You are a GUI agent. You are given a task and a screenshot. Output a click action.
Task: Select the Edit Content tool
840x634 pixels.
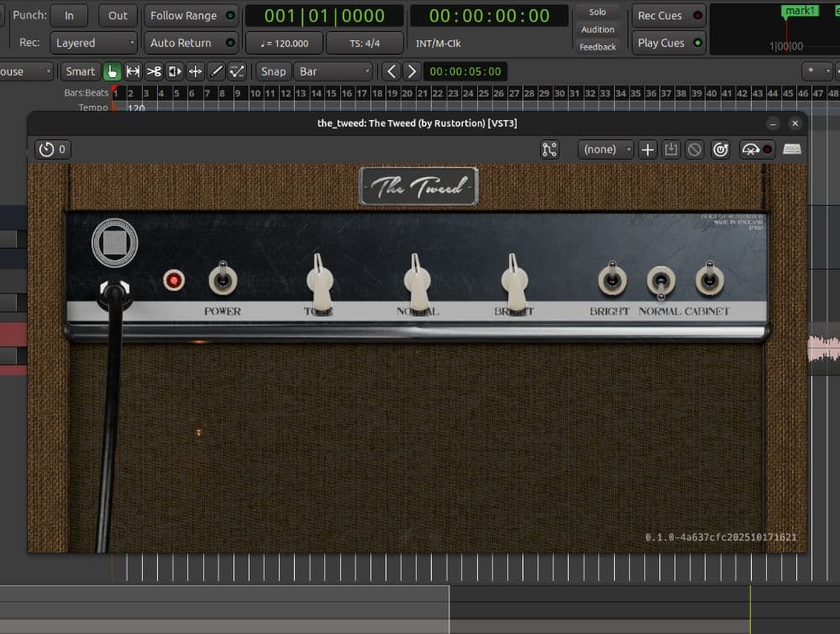[237, 71]
